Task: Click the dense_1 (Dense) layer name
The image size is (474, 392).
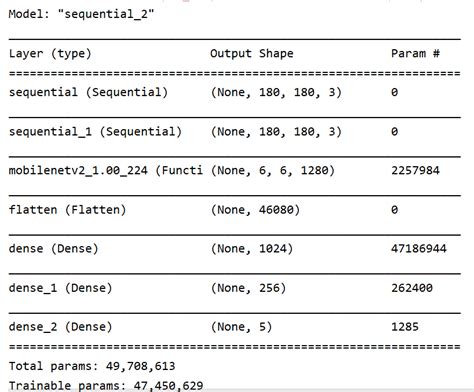Action: tap(60, 288)
